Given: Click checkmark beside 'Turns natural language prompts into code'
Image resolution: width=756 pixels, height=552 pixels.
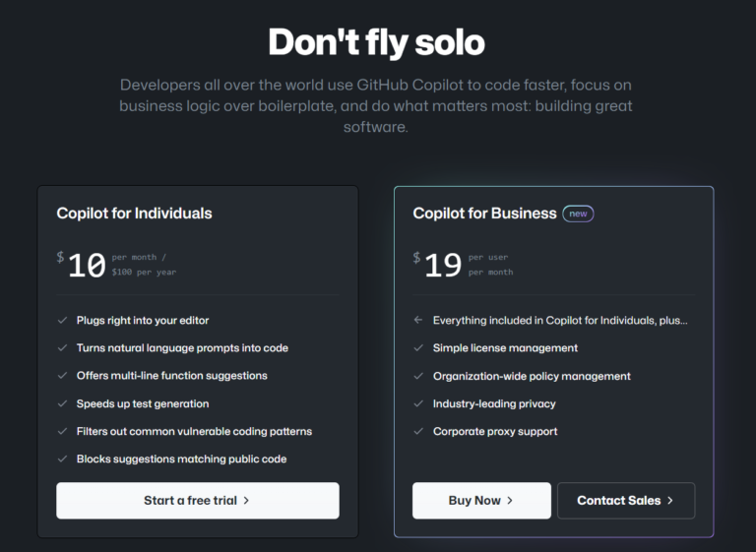Looking at the screenshot, I should click(x=62, y=347).
